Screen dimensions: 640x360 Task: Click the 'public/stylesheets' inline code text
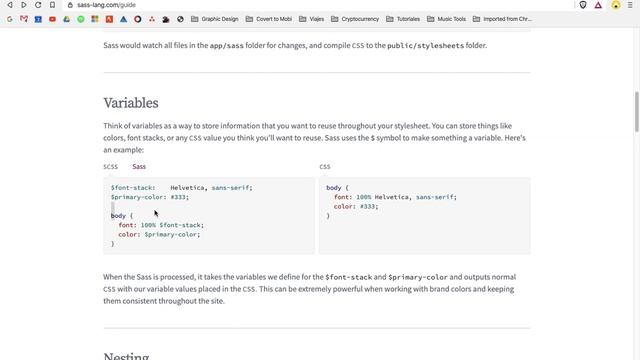click(x=425, y=46)
